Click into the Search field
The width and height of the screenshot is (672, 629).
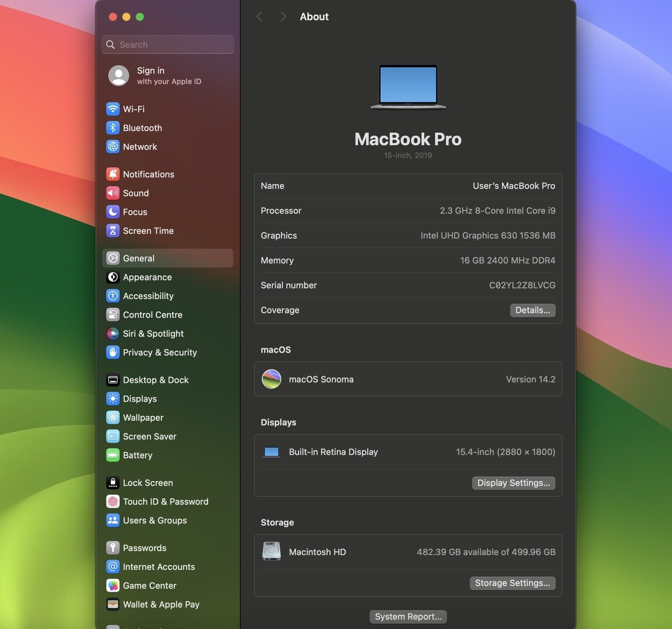click(168, 45)
